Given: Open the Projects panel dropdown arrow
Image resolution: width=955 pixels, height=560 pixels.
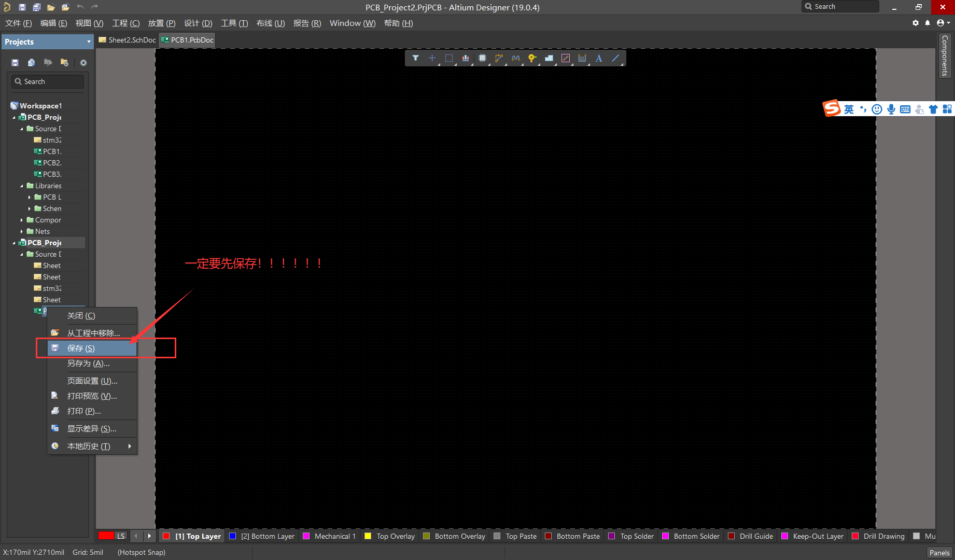Looking at the screenshot, I should (x=89, y=42).
